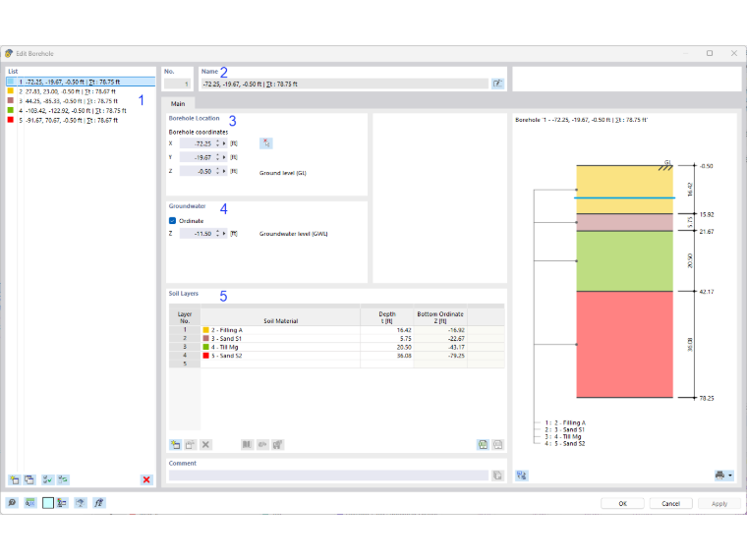Click the comment library icon at field end

497,476
